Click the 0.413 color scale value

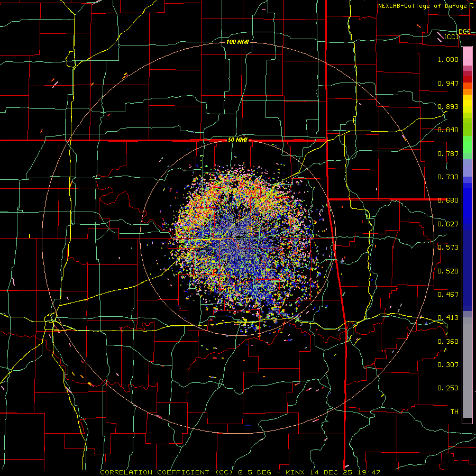448,318
